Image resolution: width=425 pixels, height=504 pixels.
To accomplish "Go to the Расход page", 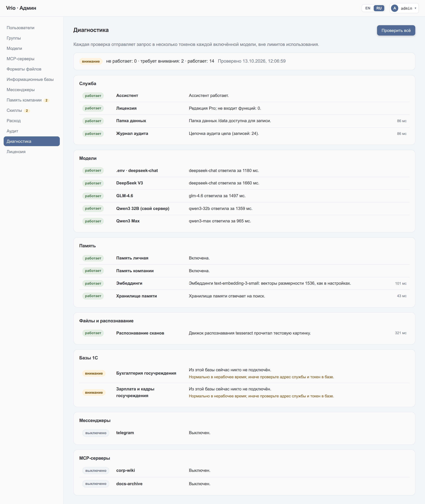I will point(32,121).
